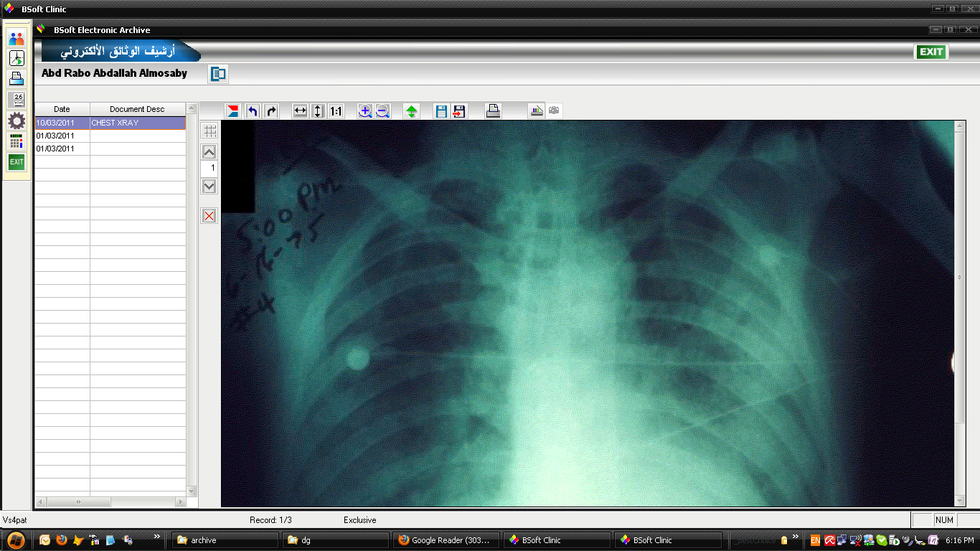This screenshot has width=980, height=551.
Task: Click image viewer vertical scrollbar down arrow
Action: click(x=960, y=501)
